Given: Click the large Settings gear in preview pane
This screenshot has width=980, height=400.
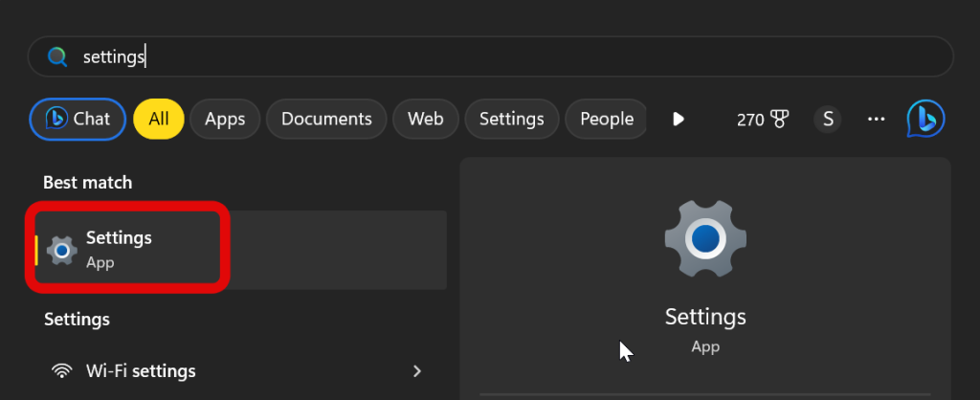Looking at the screenshot, I should coord(704,238).
